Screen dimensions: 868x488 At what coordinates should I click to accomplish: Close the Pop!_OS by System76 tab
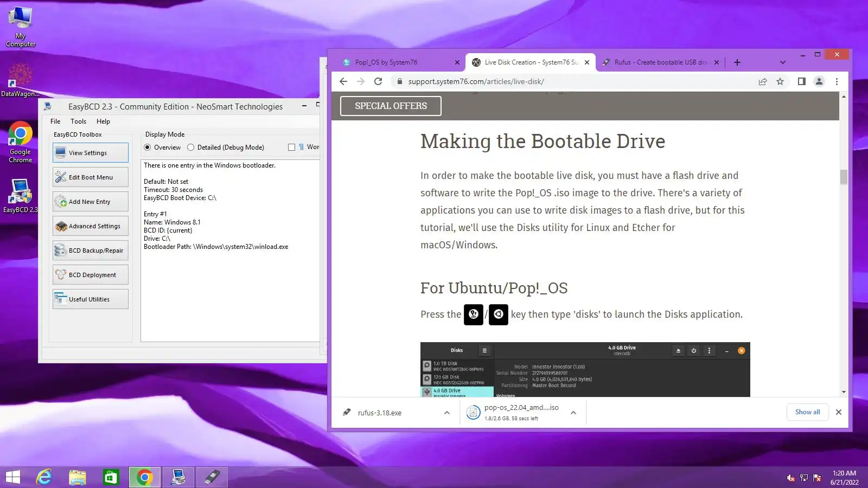click(457, 62)
